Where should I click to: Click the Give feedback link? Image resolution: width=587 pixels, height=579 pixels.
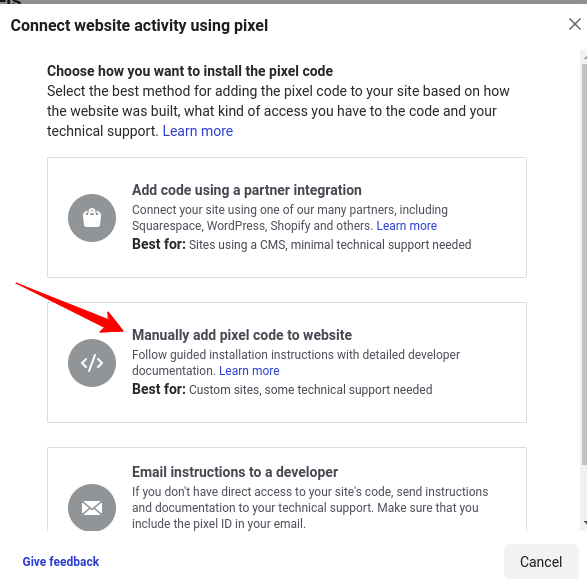click(x=61, y=561)
